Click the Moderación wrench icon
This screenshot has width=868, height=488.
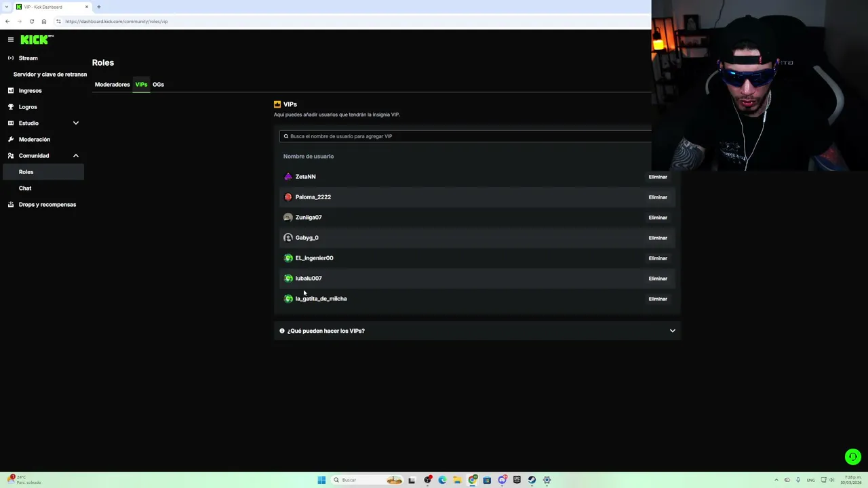pos(11,140)
